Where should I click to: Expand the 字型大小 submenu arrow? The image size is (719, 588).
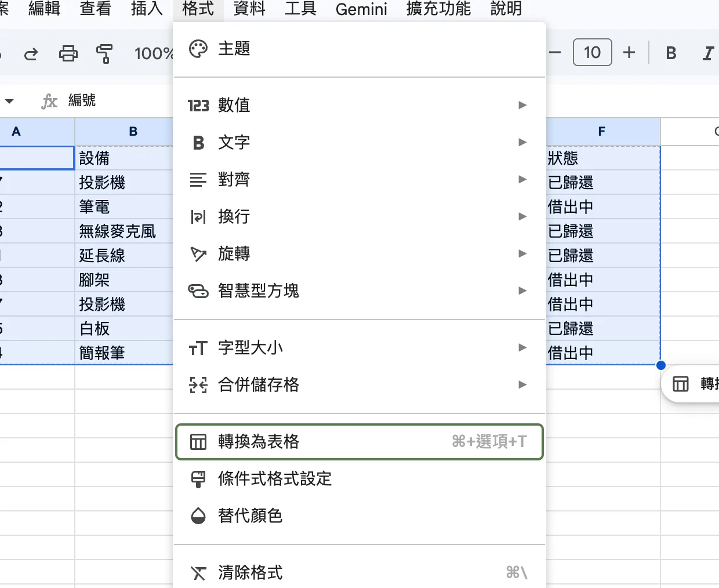[x=522, y=347]
